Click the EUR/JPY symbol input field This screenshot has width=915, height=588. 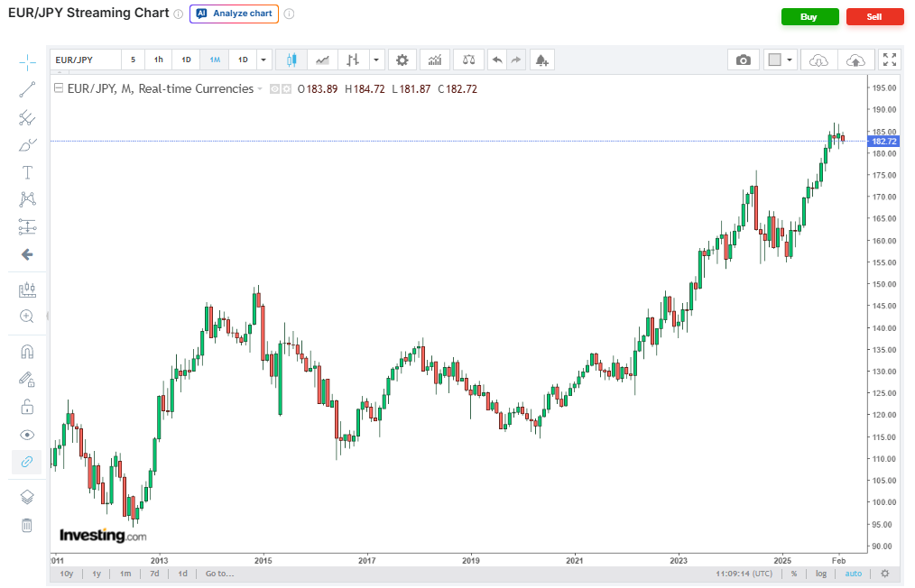click(86, 60)
